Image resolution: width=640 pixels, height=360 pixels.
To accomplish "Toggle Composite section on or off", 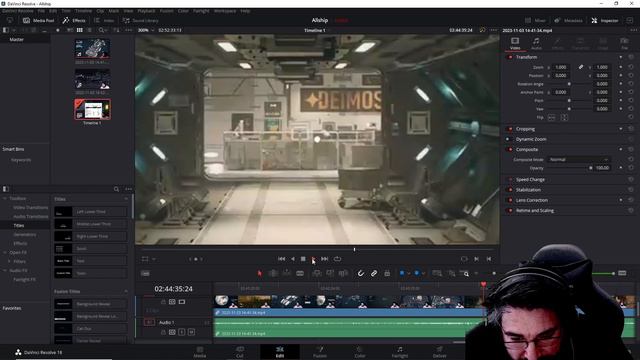I will [510, 149].
